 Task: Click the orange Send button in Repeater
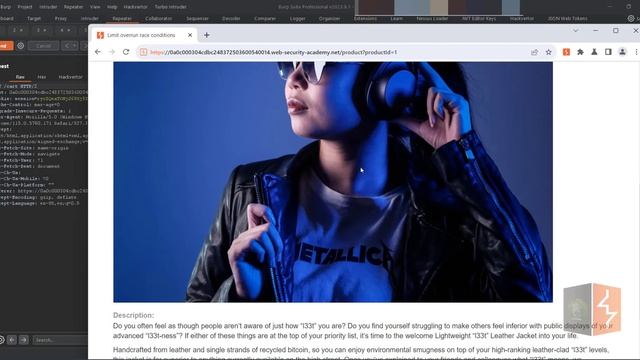(x=6, y=46)
